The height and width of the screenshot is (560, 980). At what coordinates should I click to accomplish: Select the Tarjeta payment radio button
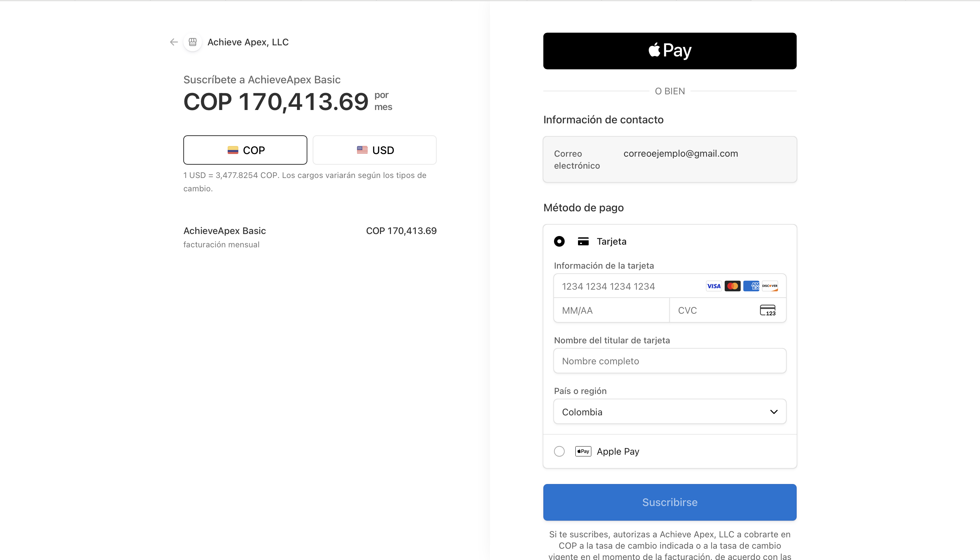coord(559,242)
